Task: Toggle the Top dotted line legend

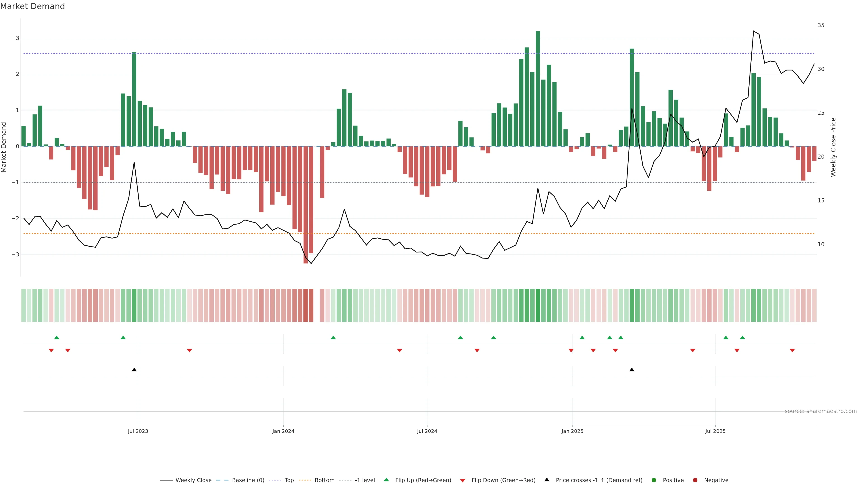Action: [289, 480]
